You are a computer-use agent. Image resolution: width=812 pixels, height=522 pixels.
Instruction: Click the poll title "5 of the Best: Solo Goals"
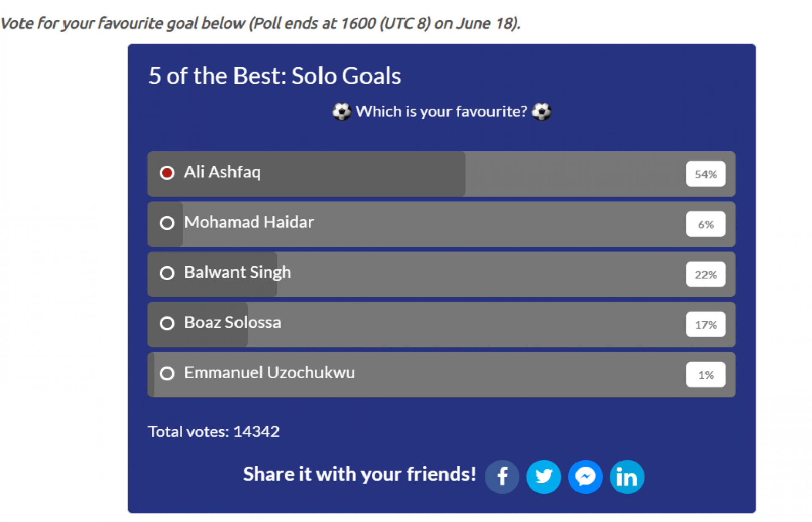[274, 76]
